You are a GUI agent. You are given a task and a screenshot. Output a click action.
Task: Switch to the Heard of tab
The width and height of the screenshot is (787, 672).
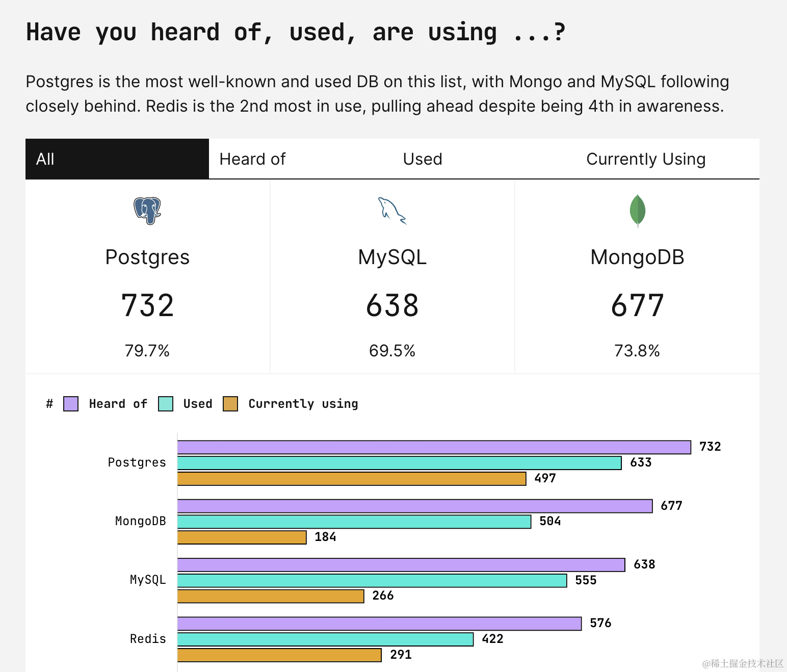tap(252, 159)
